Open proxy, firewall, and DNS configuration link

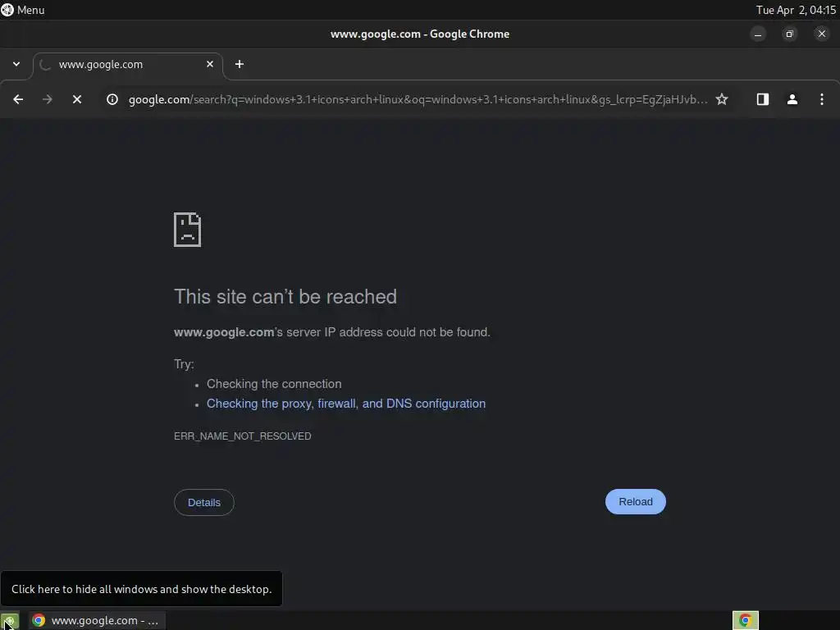click(346, 404)
